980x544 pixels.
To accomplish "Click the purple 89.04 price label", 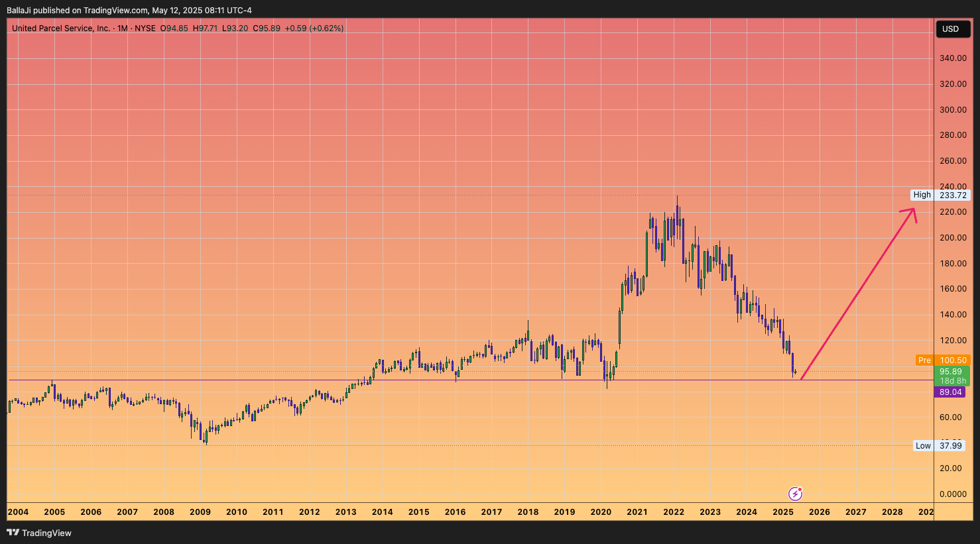I will [x=951, y=392].
